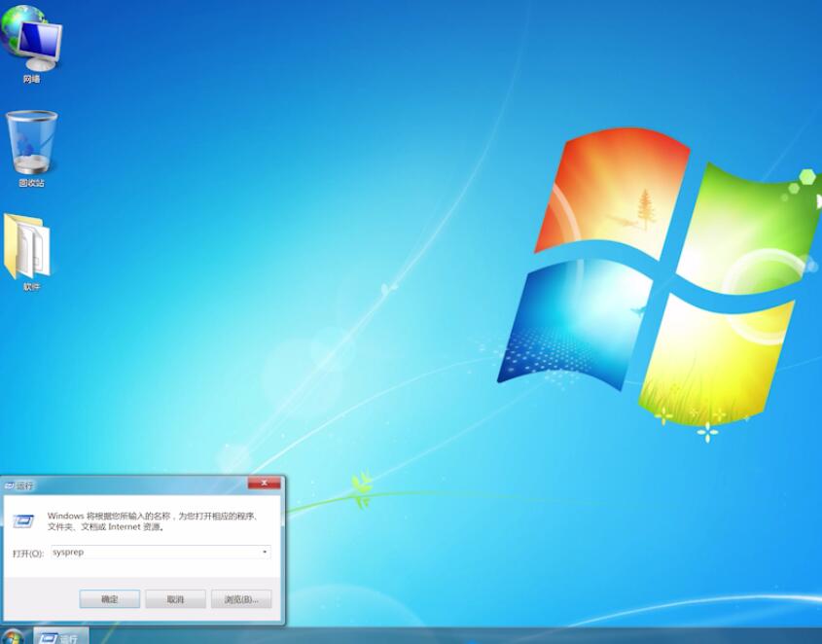Click the 浏览(B)... button
Viewport: 822px width, 644px height.
(241, 599)
